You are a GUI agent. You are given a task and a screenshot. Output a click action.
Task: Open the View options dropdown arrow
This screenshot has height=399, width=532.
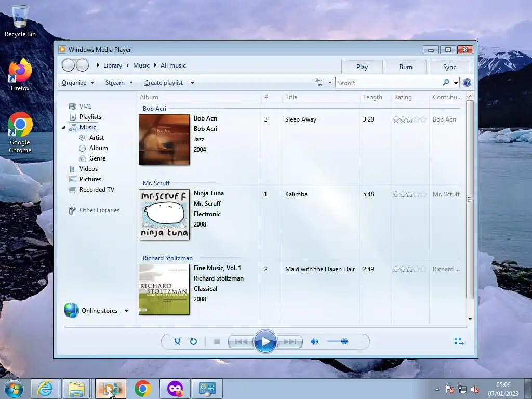[330, 83]
